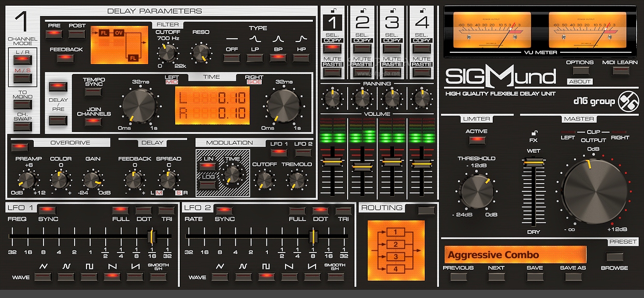Click the Wet/Dry FX fader
The width and height of the screenshot is (644, 298).
(x=533, y=162)
